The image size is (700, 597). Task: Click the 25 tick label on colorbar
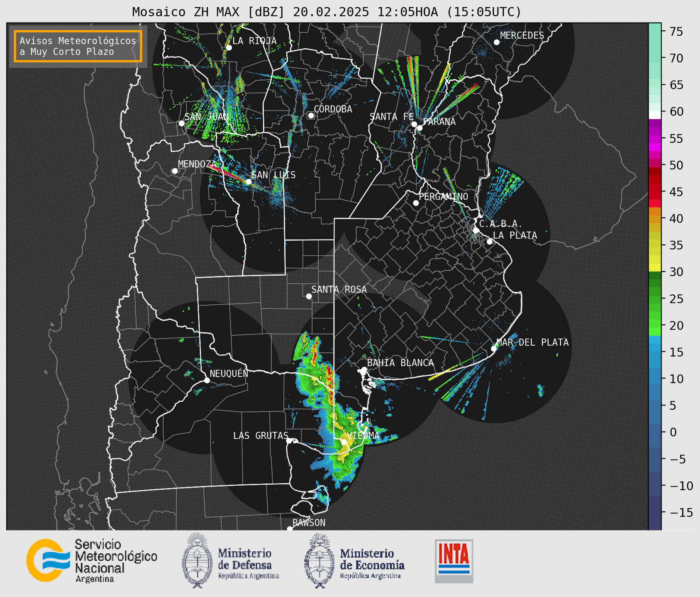(676, 299)
